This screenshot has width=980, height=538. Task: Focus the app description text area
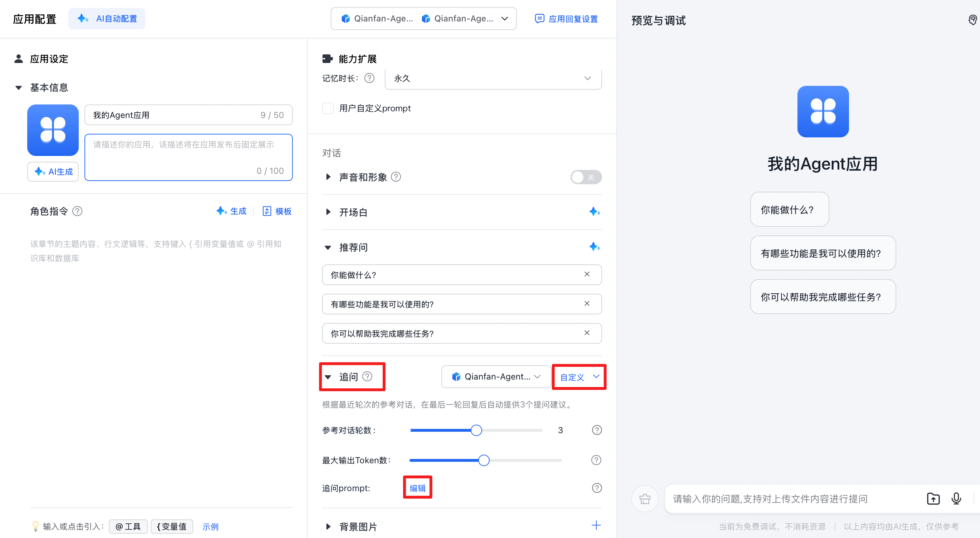coord(188,157)
